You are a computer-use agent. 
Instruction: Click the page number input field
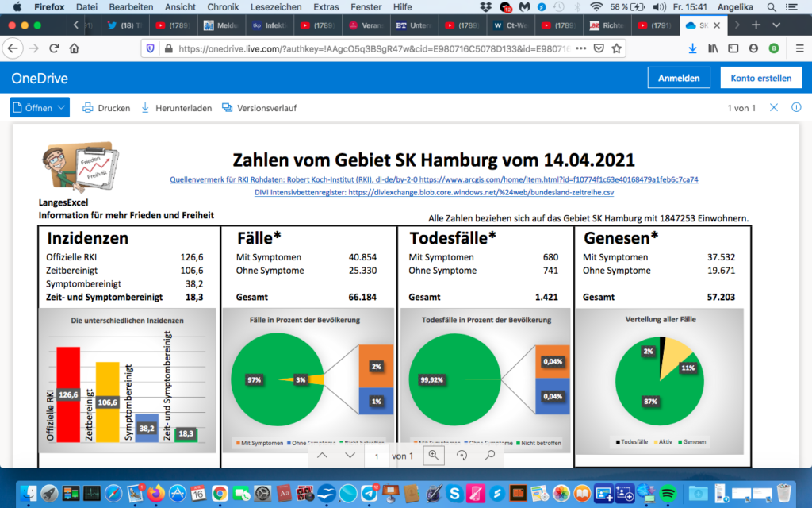click(x=376, y=456)
